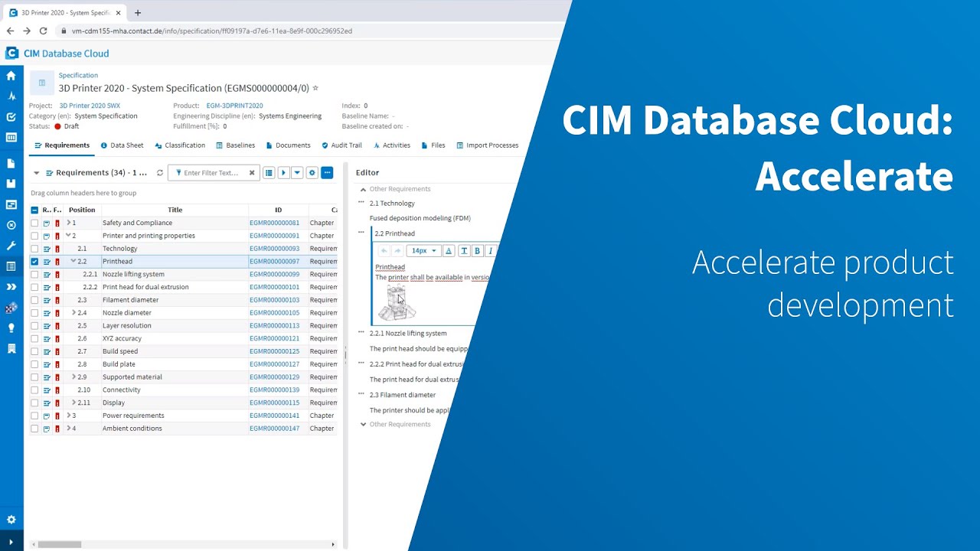Select the Technology row checkbox

[34, 249]
